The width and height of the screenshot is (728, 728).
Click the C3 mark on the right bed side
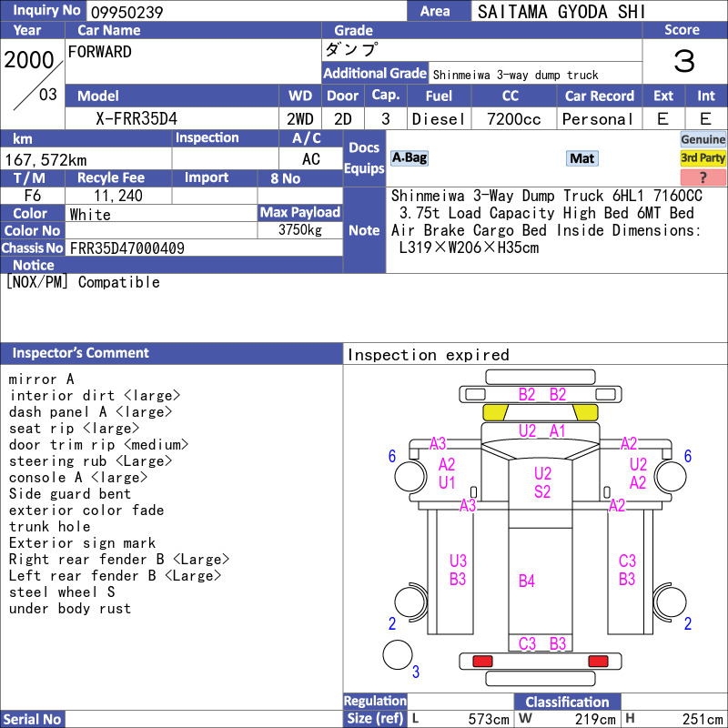coord(627,561)
